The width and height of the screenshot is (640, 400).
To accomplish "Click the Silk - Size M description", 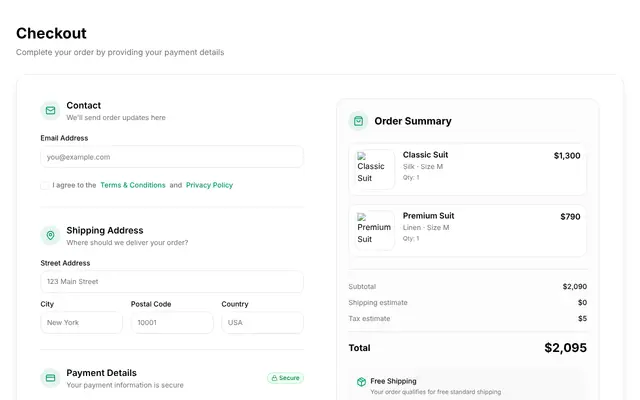I will 423,167.
